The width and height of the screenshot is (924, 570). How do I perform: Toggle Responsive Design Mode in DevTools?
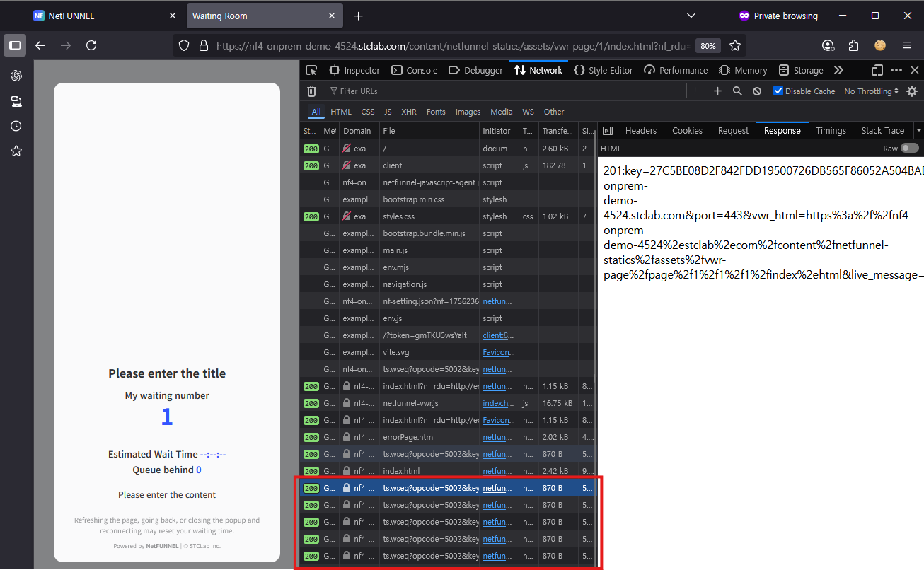pos(877,70)
